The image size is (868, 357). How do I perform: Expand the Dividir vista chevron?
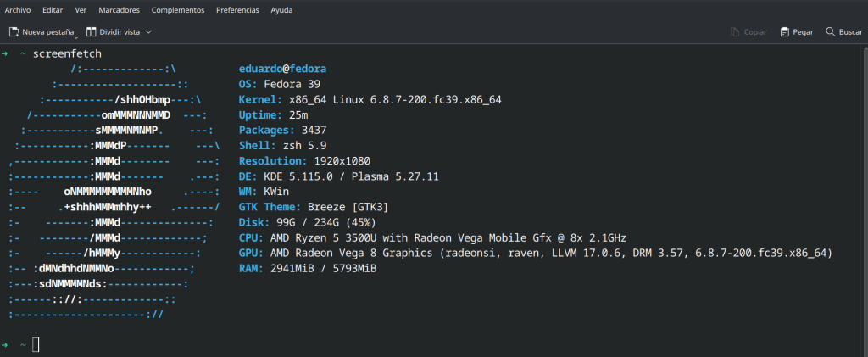coord(148,32)
